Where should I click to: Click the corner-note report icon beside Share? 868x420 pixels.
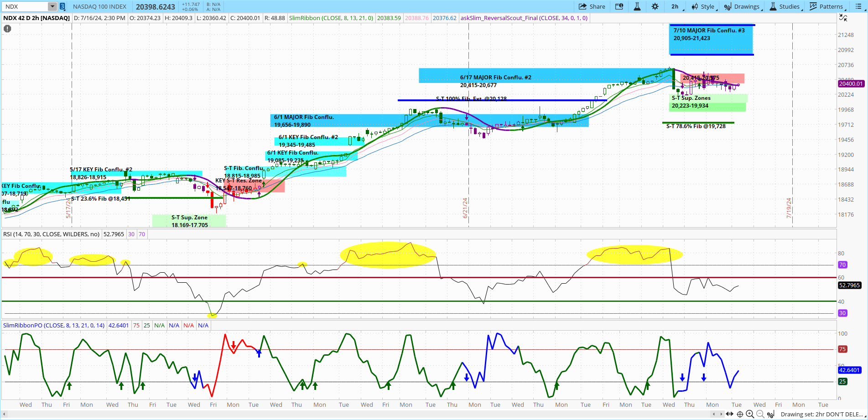coord(619,6)
